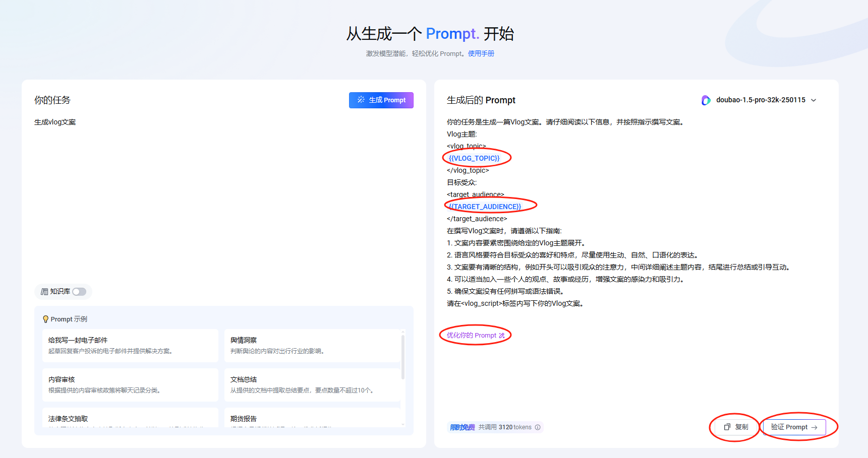Click the arrow icon on 验证 Prompt
This screenshot has width=868, height=458.
pos(814,427)
